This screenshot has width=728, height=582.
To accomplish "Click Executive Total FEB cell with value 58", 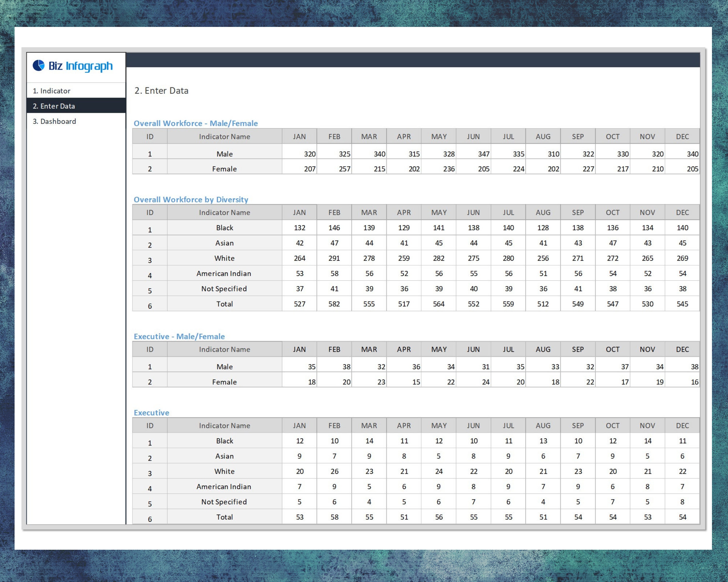I will [334, 517].
